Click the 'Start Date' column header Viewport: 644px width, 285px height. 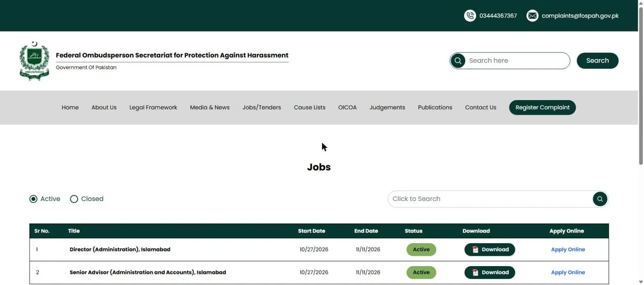[x=312, y=231]
